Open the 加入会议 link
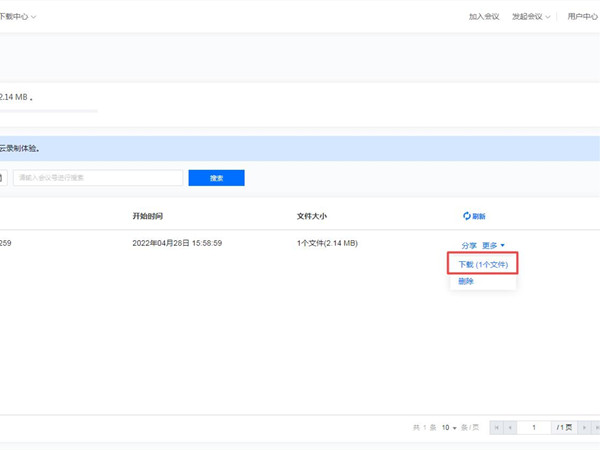The width and height of the screenshot is (600, 450). pyautogui.click(x=484, y=16)
